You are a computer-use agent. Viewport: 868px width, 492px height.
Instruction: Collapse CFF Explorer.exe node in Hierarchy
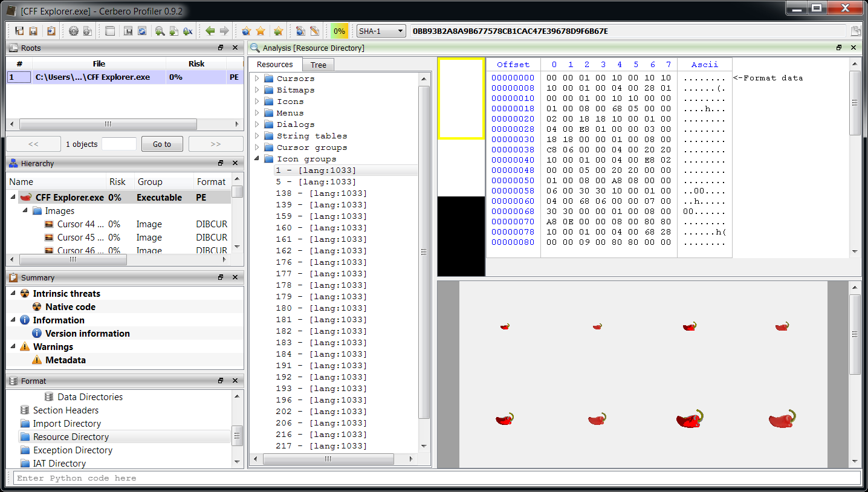[13, 198]
